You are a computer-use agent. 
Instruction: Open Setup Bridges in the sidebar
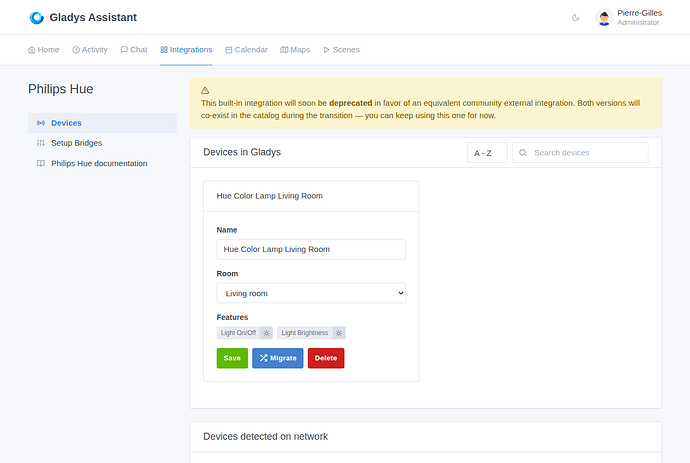pos(103,143)
